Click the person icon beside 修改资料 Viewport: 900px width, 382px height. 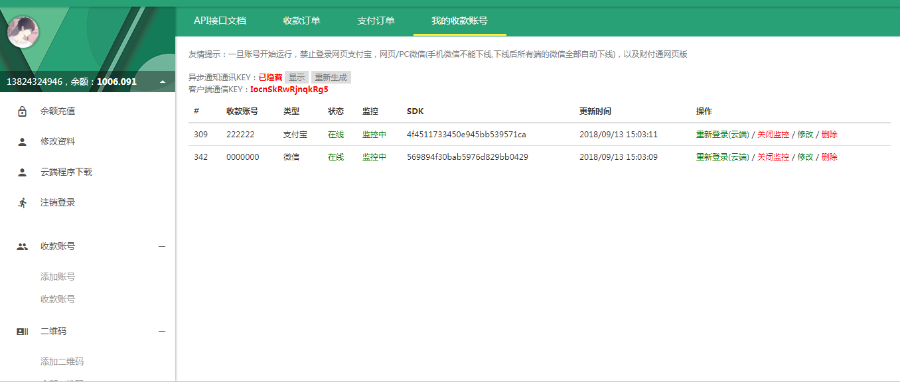click(22, 142)
